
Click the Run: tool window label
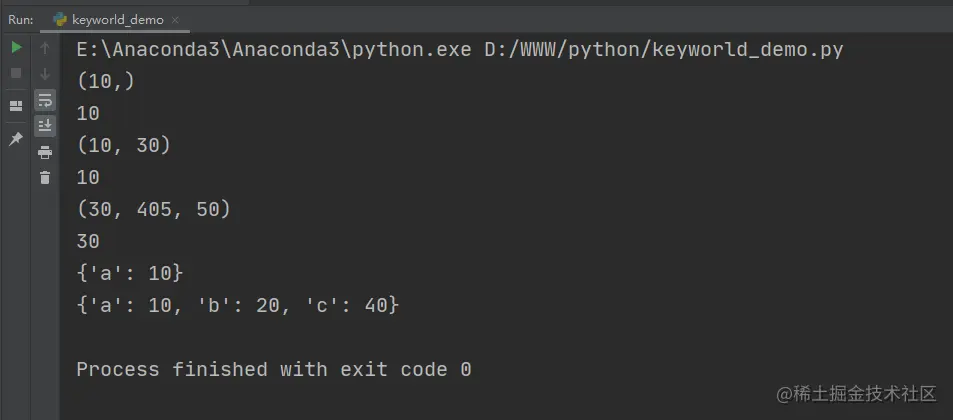(21, 20)
